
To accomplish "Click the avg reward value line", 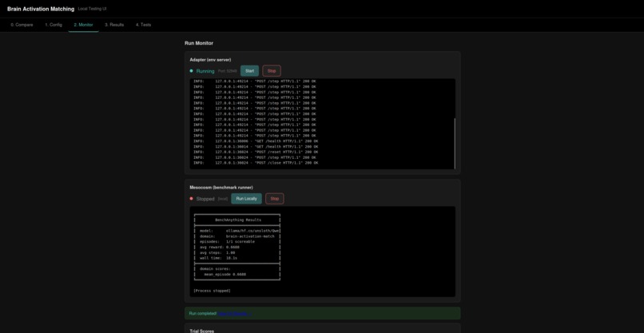I will click(219, 248).
